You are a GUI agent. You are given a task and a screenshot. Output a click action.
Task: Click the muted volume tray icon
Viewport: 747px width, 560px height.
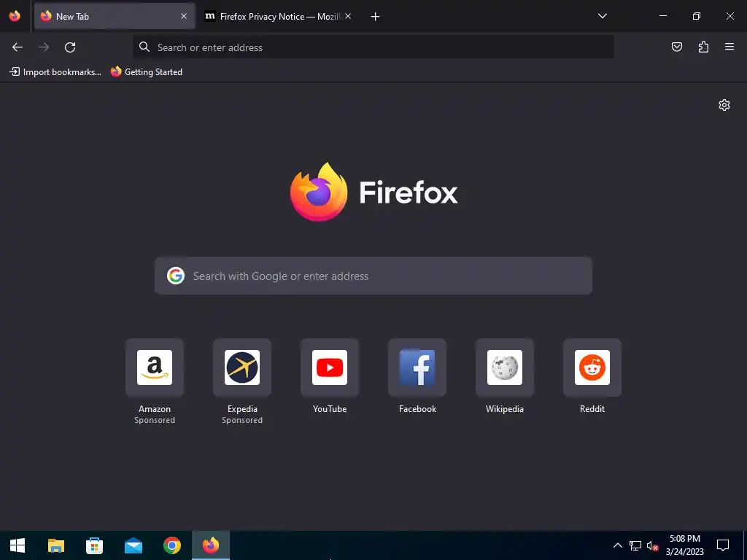point(652,545)
